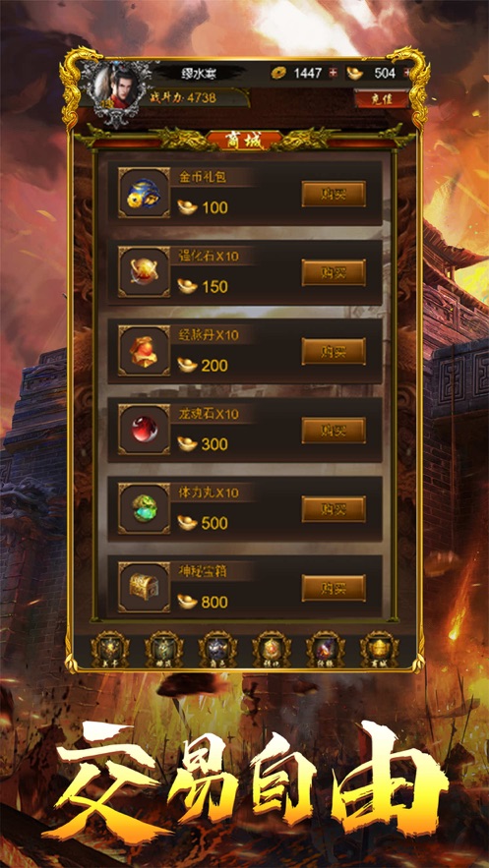Select the 金币礼包 blue pouch icon
The image size is (489, 868).
pos(144,194)
